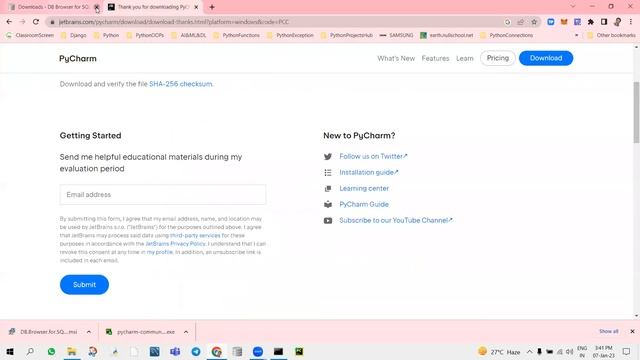Switch to the DB Browser Downloads tab
This screenshot has width=640, height=360.
[x=53, y=7]
